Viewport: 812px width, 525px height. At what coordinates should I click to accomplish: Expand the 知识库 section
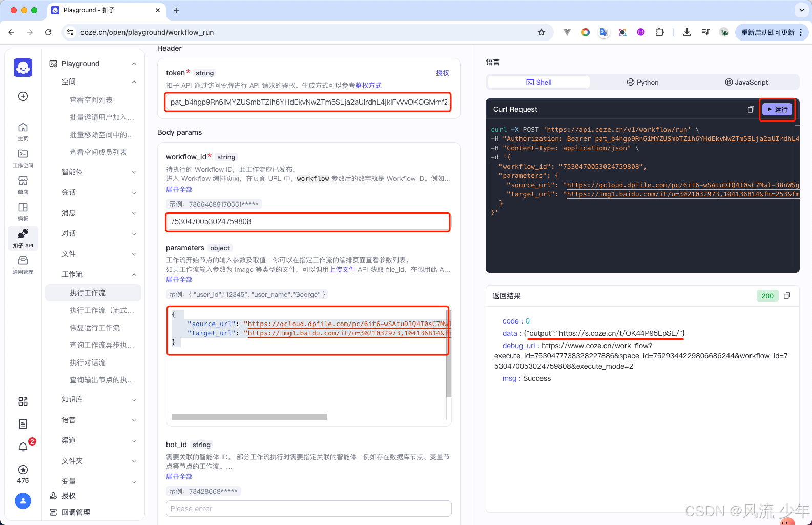tap(134, 400)
